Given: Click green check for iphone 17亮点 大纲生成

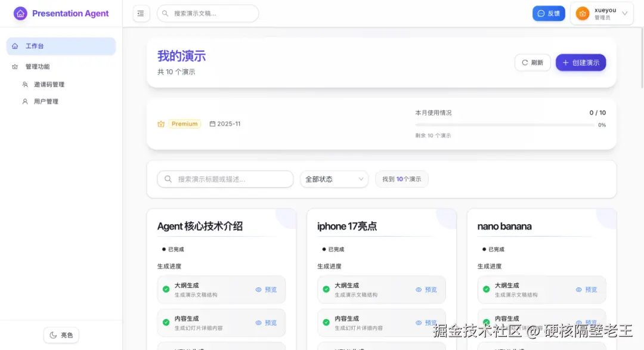Looking at the screenshot, I should 326,289.
